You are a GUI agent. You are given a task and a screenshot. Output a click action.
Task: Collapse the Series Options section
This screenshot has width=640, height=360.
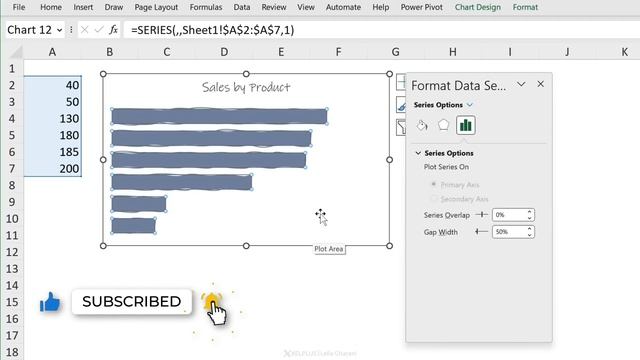[x=418, y=153]
